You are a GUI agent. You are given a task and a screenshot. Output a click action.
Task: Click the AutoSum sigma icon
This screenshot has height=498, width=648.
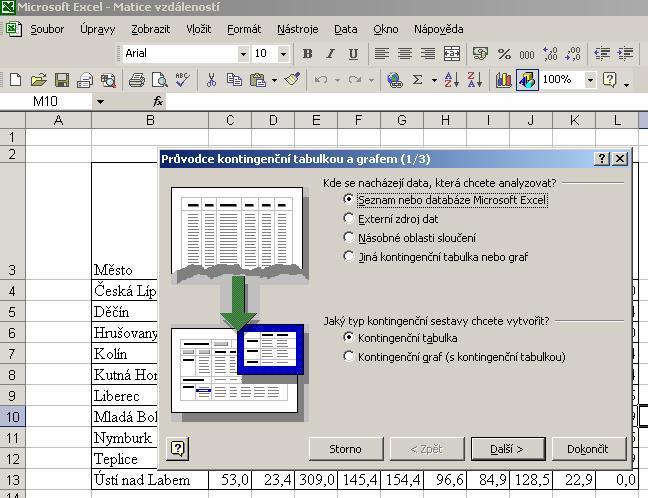pos(417,80)
